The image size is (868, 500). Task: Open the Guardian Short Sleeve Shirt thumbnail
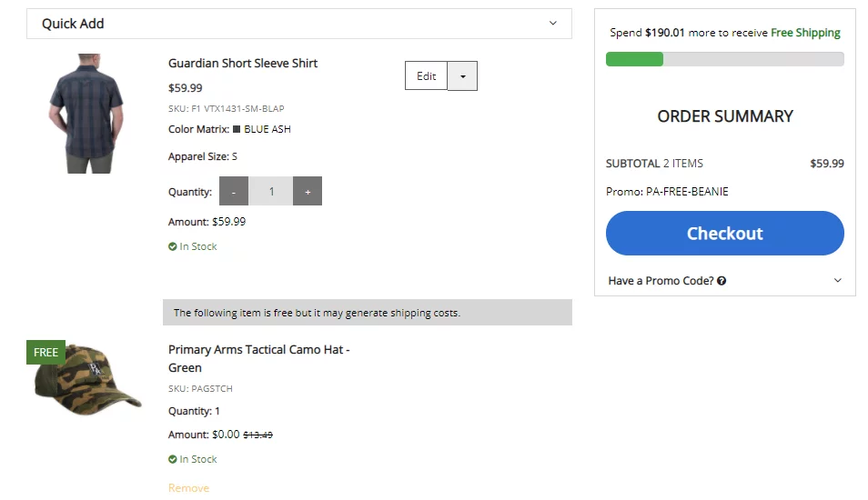click(x=87, y=114)
